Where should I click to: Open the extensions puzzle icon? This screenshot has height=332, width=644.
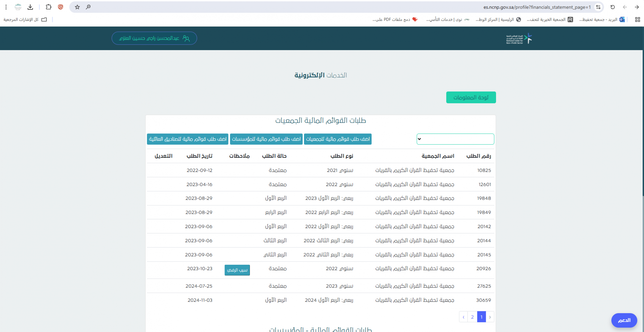coord(49,7)
